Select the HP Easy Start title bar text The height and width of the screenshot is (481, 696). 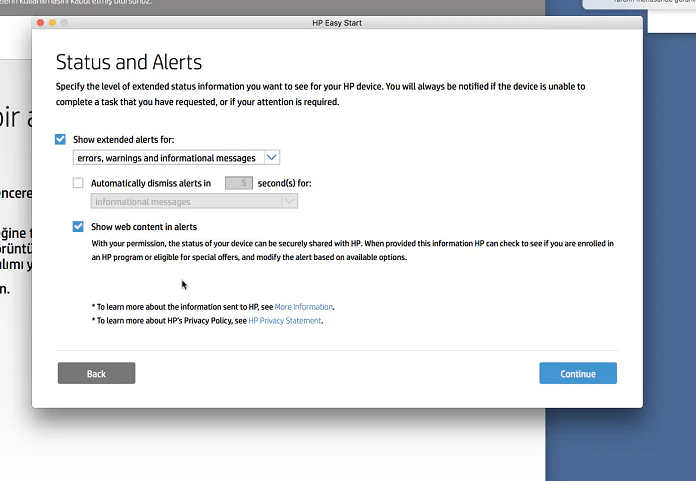(x=337, y=23)
